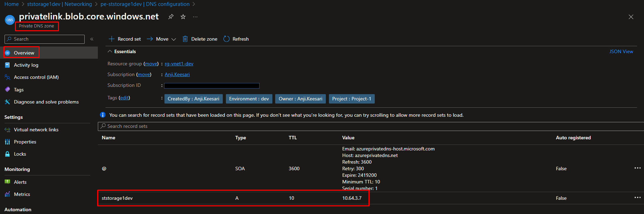This screenshot has width=644, height=214.
Task: Navigate to ststorage1dev | Networking breadcrumb
Action: [59, 4]
